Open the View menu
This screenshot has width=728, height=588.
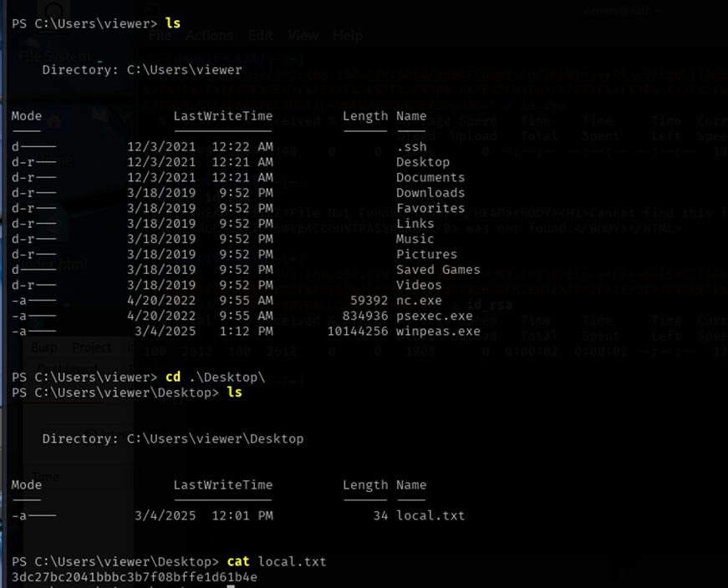click(303, 36)
